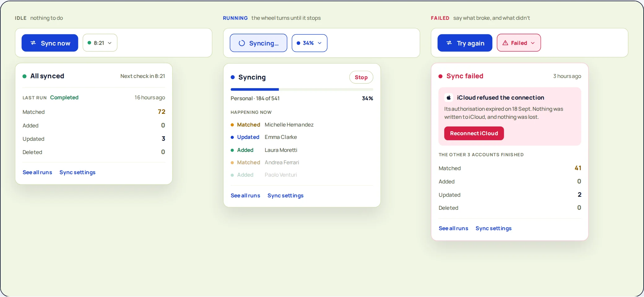Viewport: 644px width, 297px height.
Task: Open the 8:21 status dropdown
Action: coord(100,43)
